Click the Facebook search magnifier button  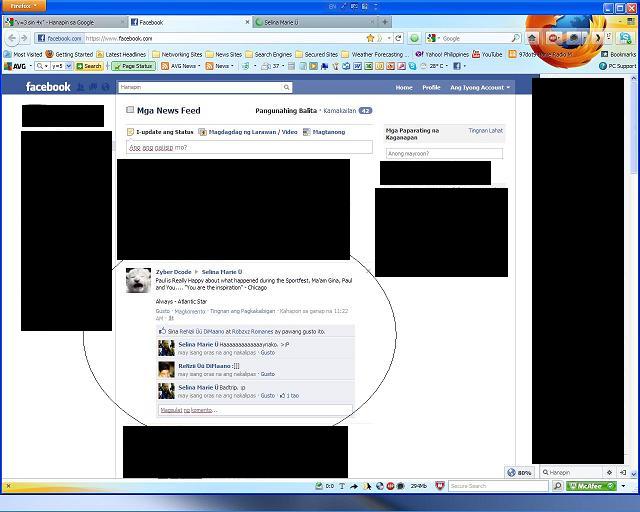point(287,87)
